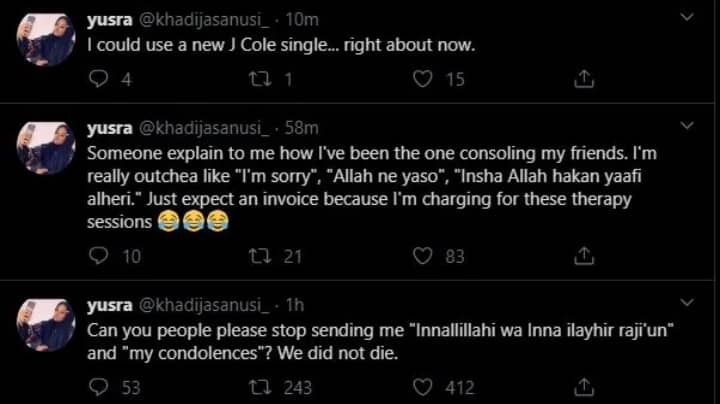720x404 pixels.
Task: Reply to the condolences tweet
Action: pyautogui.click(x=98, y=387)
